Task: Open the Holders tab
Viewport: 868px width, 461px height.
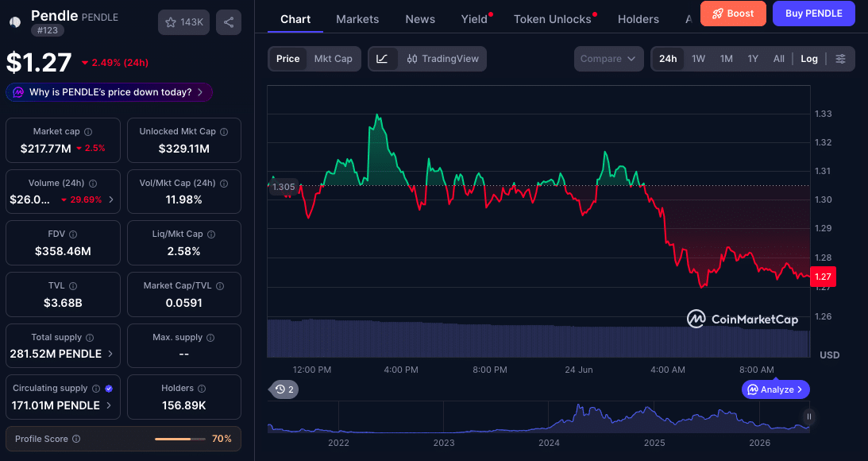Action: [x=638, y=19]
